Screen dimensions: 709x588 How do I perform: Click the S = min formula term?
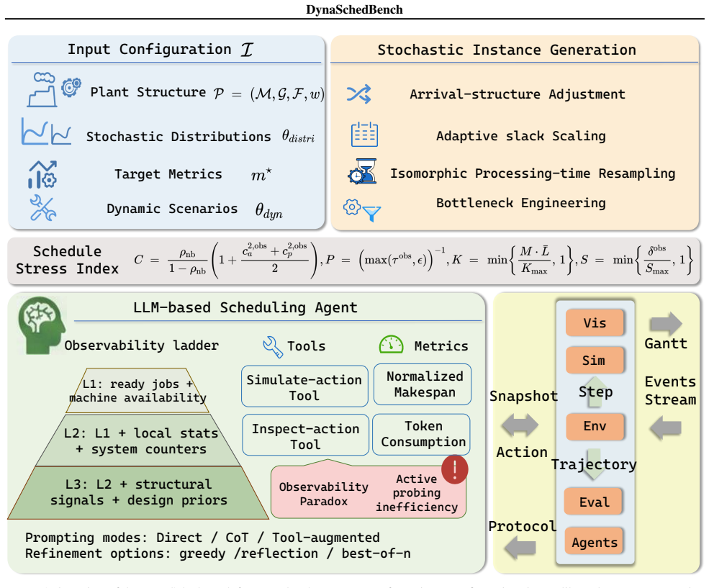pyautogui.click(x=636, y=261)
